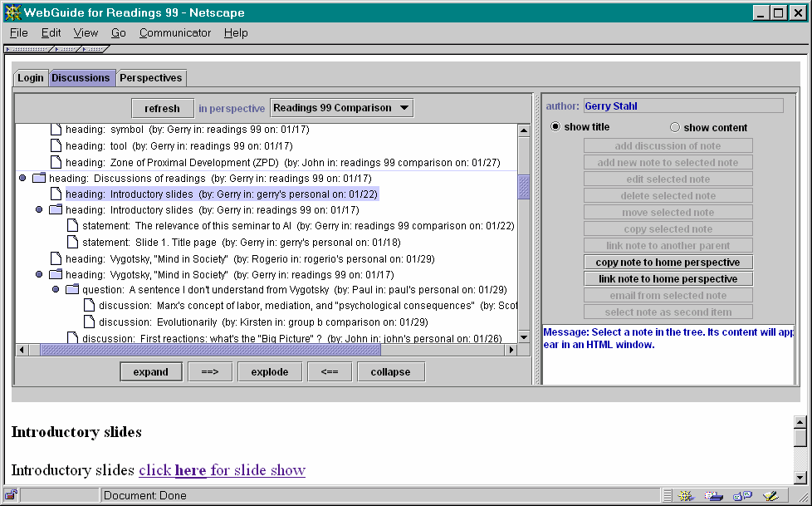
Task: Open Navigator from the component bar
Action: 686,496
